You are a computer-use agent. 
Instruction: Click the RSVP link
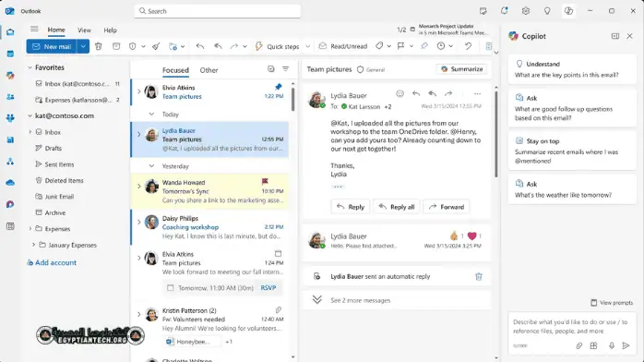click(x=268, y=287)
